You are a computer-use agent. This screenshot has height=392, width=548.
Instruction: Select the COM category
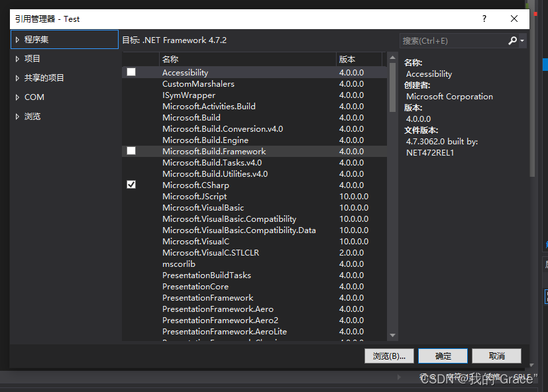point(65,97)
